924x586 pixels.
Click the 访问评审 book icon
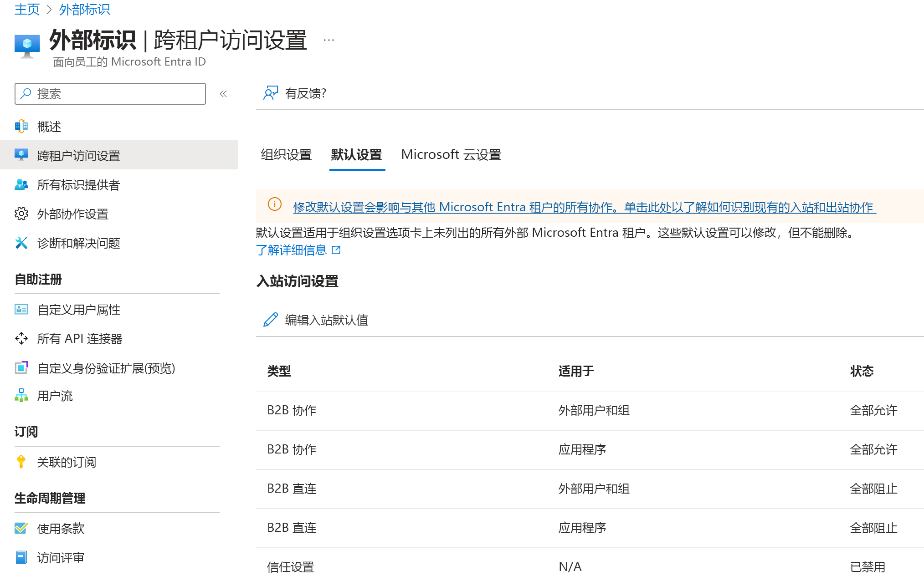(x=21, y=557)
